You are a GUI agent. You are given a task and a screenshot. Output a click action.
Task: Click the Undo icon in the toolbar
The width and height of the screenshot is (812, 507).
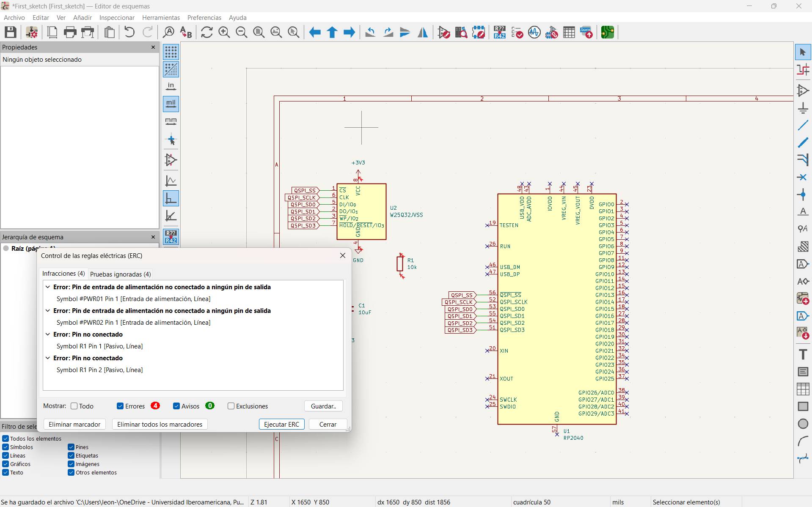pyautogui.click(x=129, y=33)
